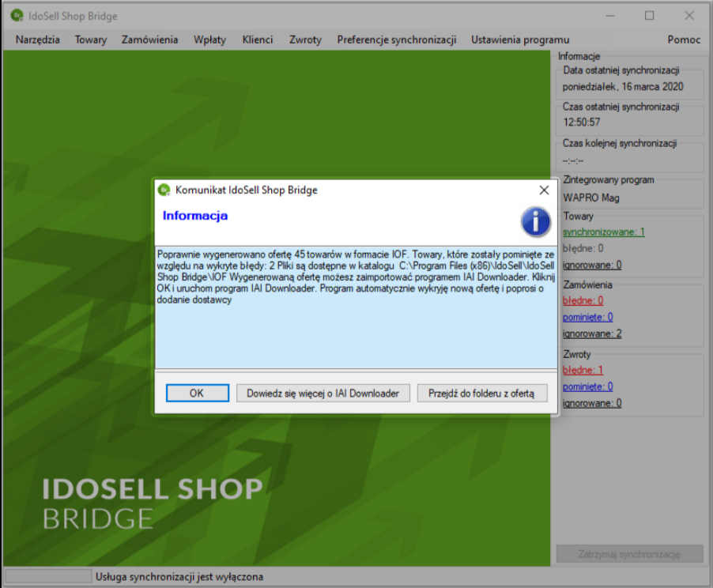Click WAPRO Mag integrated program text
This screenshot has height=588, width=713.
[591, 198]
